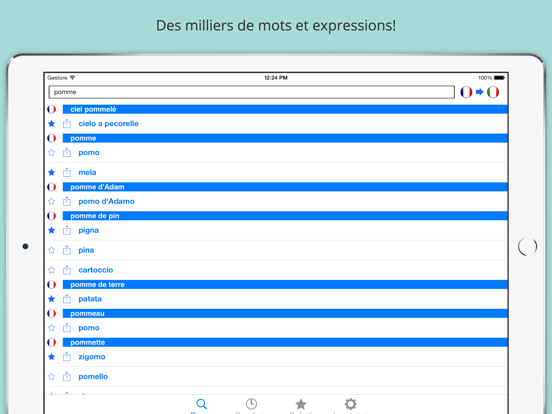Share the translation 'cielo a pecorelle'

tap(67, 124)
